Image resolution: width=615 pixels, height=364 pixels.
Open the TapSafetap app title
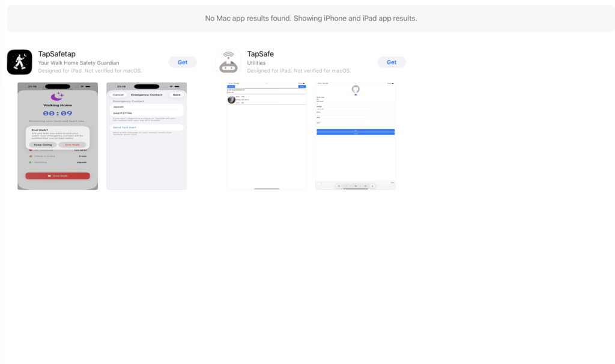[x=57, y=53]
